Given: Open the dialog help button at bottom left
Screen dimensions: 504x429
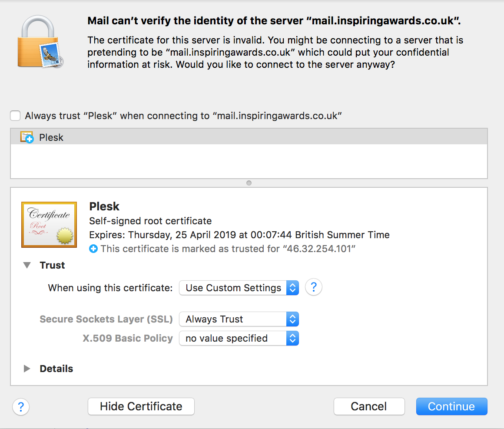Looking at the screenshot, I should (21, 407).
